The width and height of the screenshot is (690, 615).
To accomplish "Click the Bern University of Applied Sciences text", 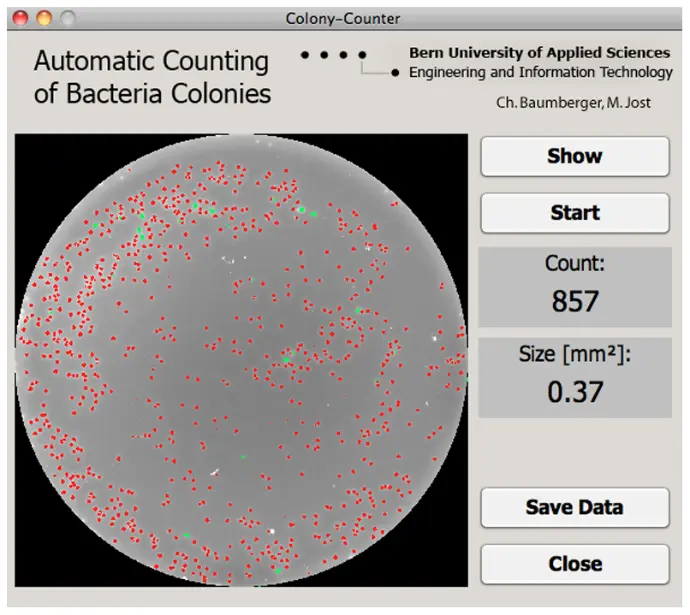I will click(539, 53).
